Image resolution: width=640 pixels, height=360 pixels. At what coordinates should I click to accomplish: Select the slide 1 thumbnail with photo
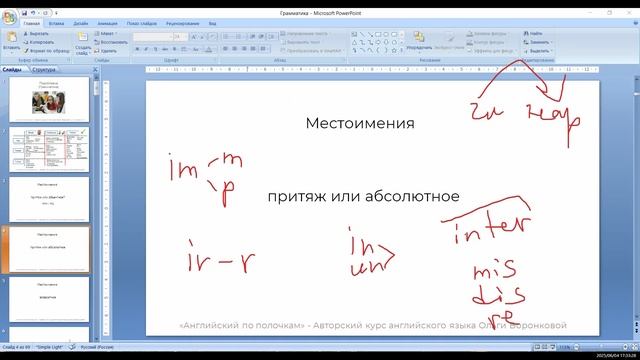tap(49, 99)
